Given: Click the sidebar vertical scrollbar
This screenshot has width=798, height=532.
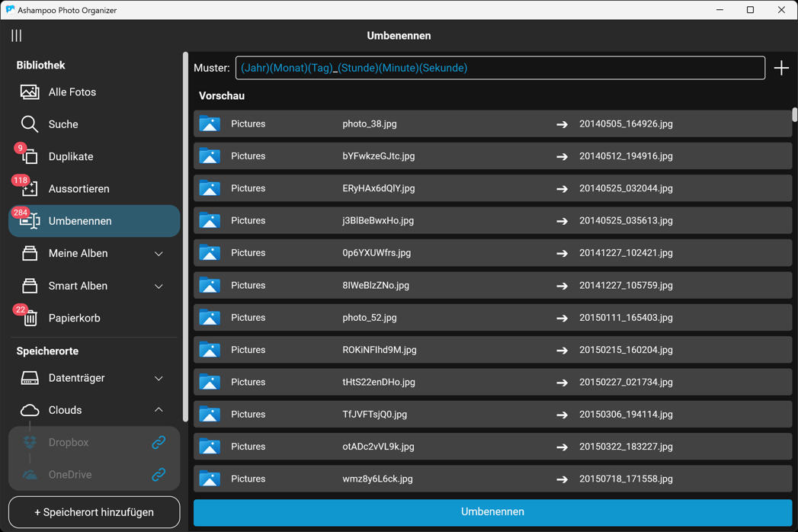Looking at the screenshot, I should 185,237.
